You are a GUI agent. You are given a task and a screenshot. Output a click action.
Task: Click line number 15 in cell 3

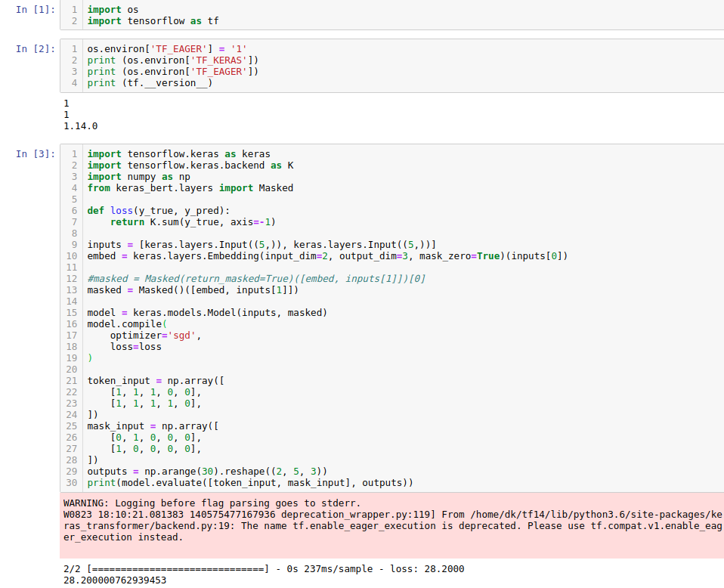point(72,313)
